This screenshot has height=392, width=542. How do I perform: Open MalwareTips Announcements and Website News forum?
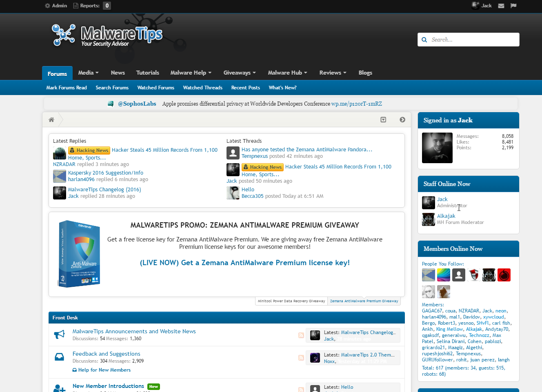(134, 331)
